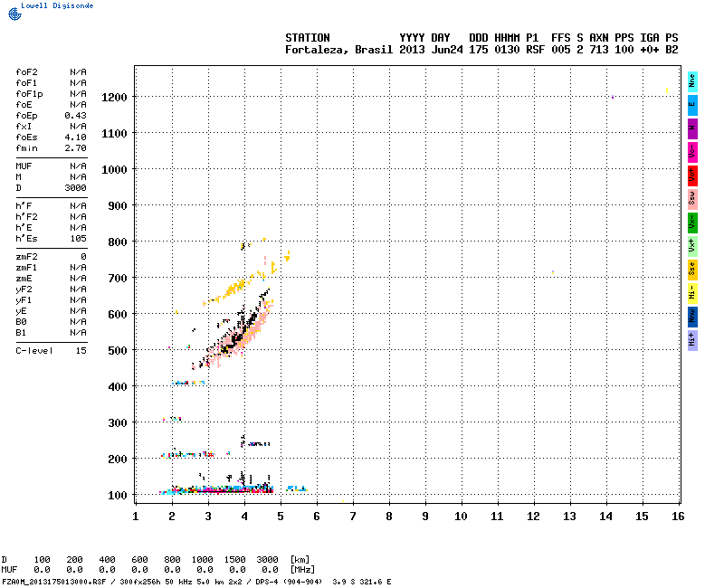
Task: Click the 16 MHz frequency axis label
Action: point(678,517)
